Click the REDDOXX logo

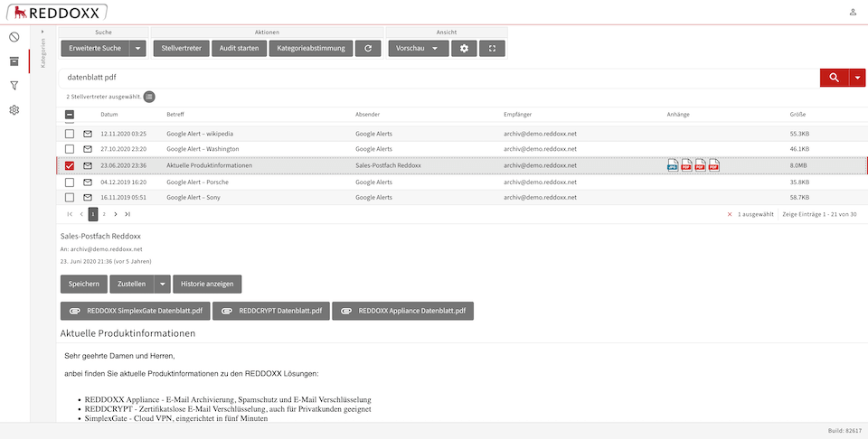point(56,12)
